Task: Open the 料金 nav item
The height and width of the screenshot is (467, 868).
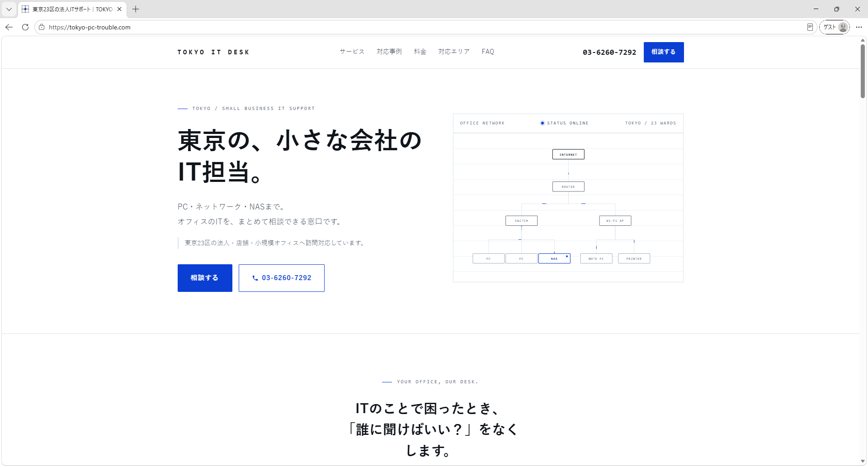Action: click(x=420, y=52)
